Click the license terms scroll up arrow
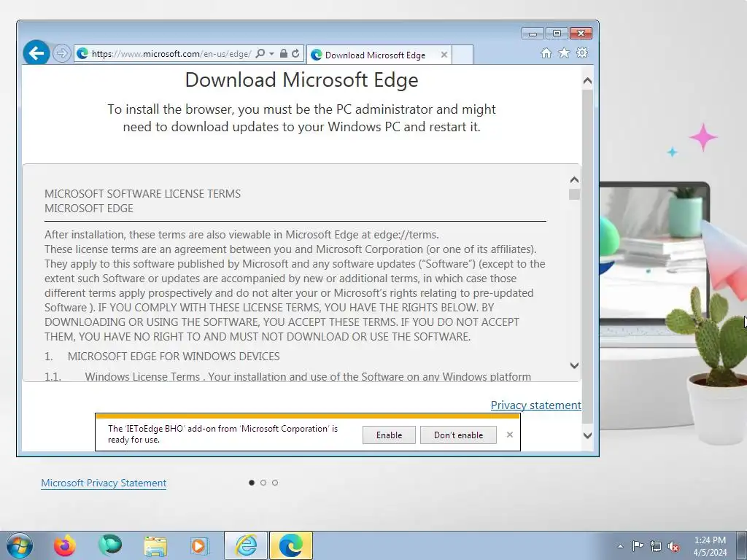The width and height of the screenshot is (747, 560). pos(575,179)
